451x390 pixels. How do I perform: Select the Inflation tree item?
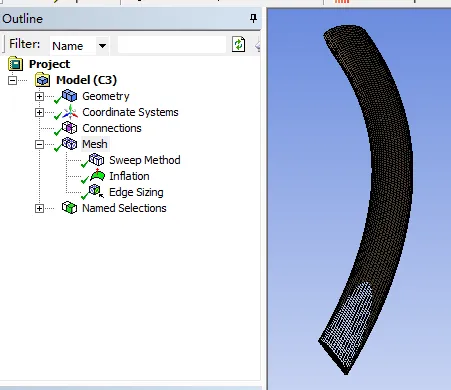[x=129, y=176]
